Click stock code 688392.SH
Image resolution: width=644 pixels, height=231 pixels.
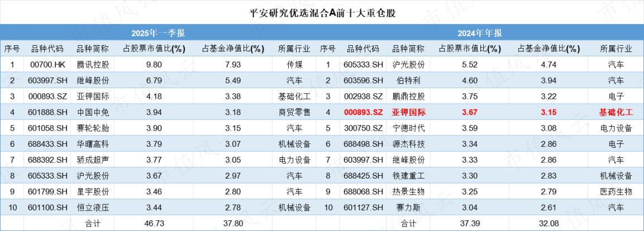(47, 160)
